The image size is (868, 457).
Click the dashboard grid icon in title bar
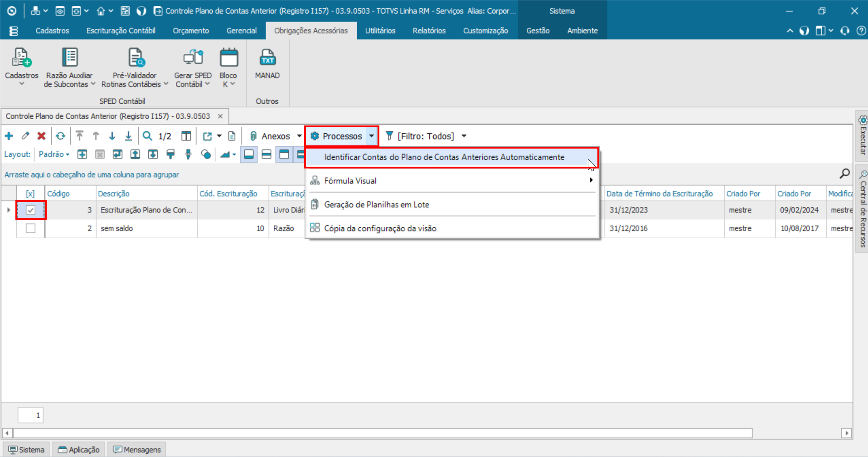pyautogui.click(x=126, y=11)
